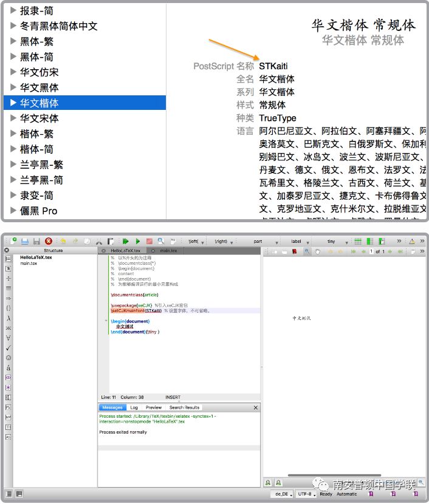Open the Log tab in output panel
Viewport: 429px width, 504px height.
coord(134,407)
